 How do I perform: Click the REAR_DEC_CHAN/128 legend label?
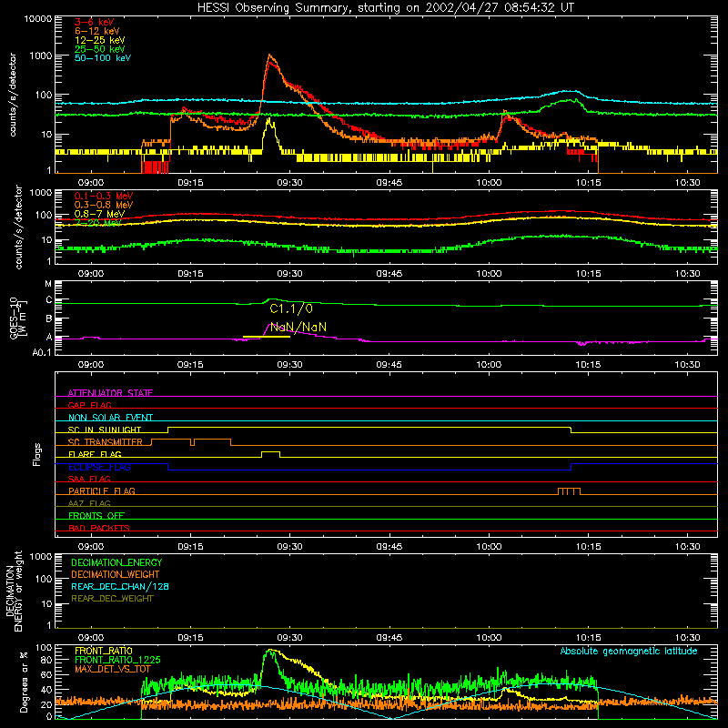[x=120, y=586]
